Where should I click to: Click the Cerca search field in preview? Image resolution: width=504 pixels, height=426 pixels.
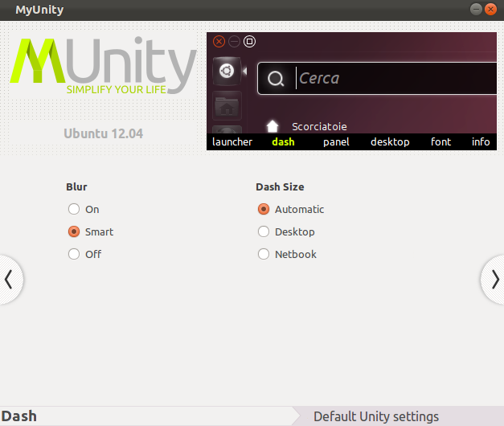(377, 78)
